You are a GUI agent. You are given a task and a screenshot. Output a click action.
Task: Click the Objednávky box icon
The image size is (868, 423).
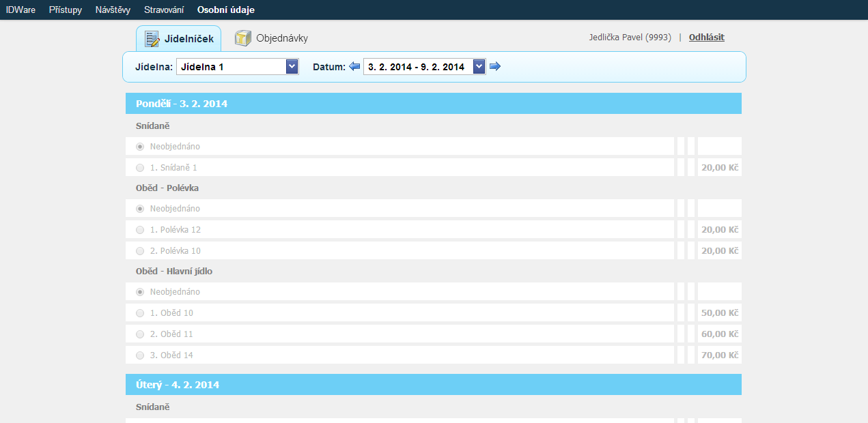242,38
